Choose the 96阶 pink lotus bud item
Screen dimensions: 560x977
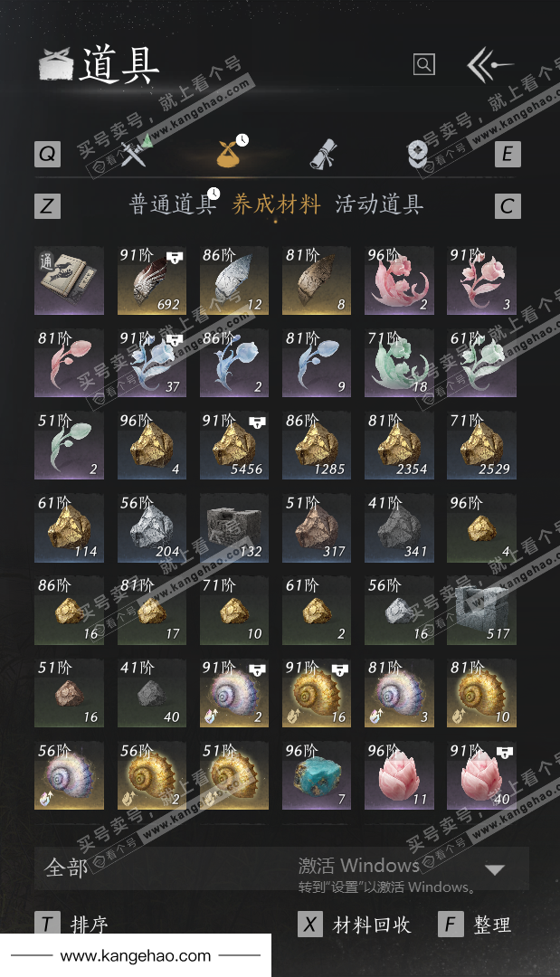[399, 775]
